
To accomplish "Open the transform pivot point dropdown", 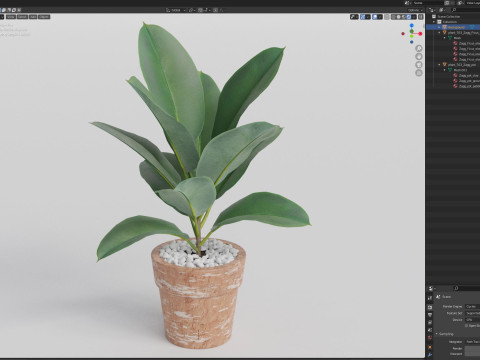I will [192, 10].
